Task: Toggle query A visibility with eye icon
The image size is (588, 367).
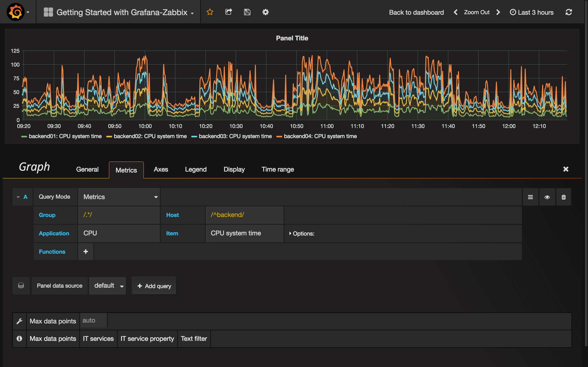Action: point(547,197)
